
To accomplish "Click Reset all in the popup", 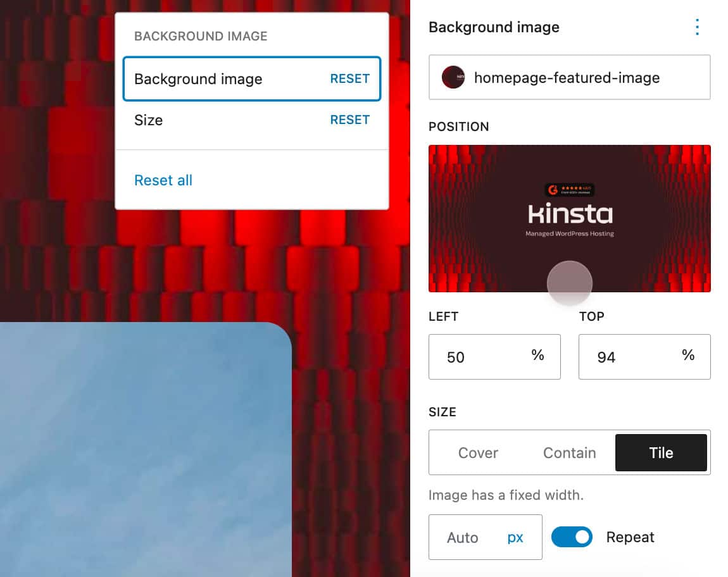I will point(163,180).
